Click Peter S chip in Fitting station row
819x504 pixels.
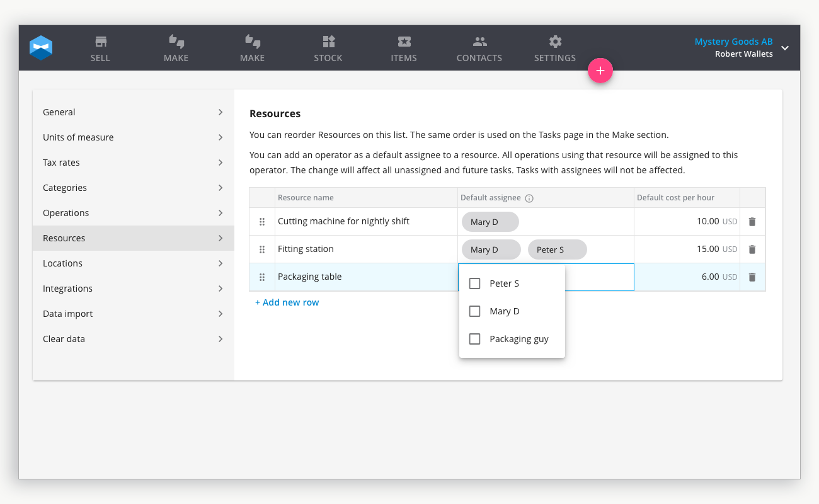point(558,249)
